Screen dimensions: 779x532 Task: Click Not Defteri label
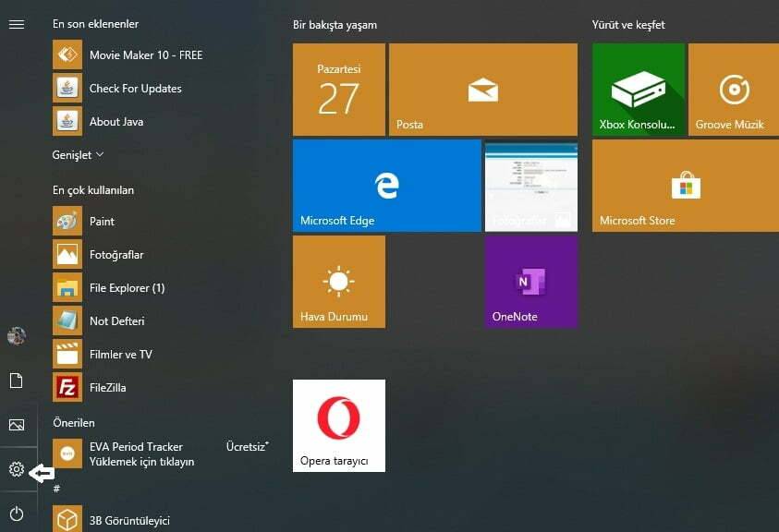[116, 321]
